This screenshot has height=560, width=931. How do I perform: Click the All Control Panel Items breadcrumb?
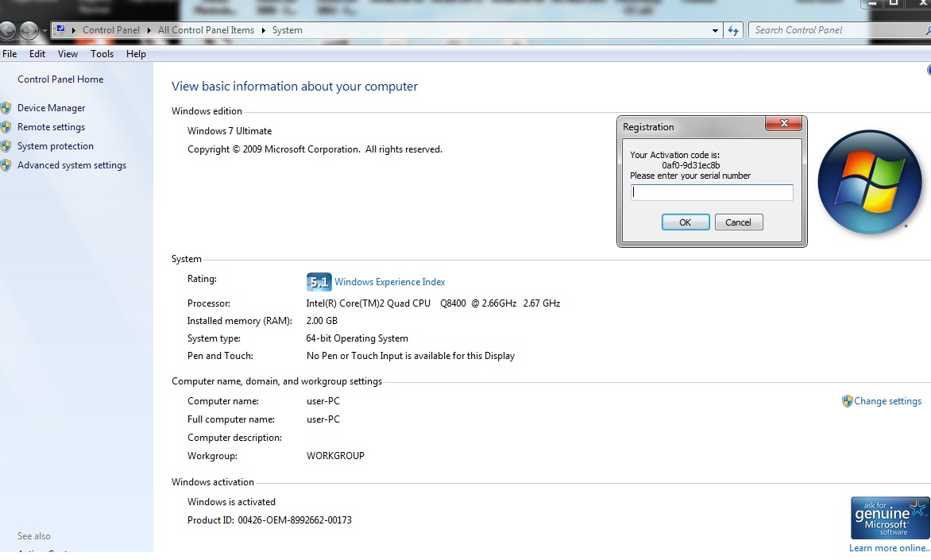click(206, 30)
